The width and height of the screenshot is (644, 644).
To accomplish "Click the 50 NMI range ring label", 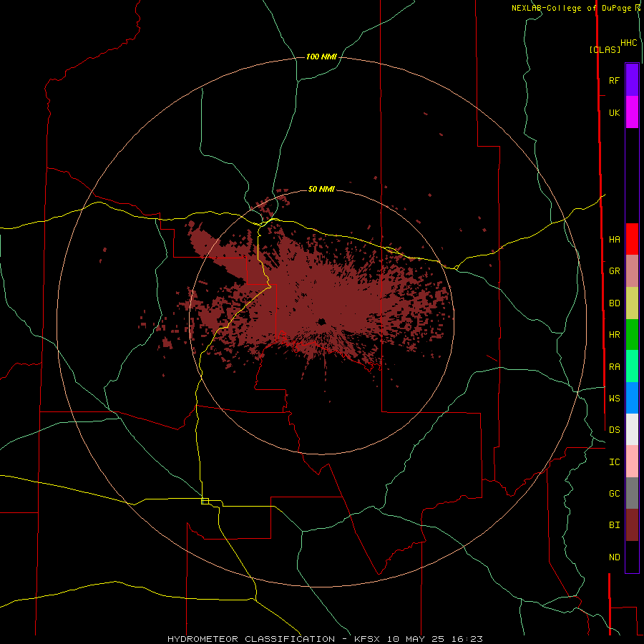I will click(321, 189).
